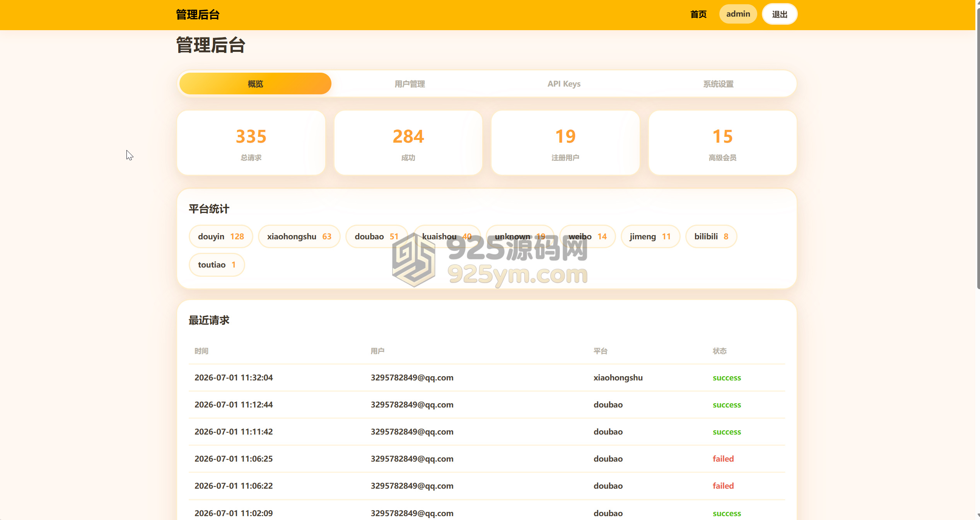
Task: Click the xiaohongshu cell in the request table
Action: click(x=618, y=378)
